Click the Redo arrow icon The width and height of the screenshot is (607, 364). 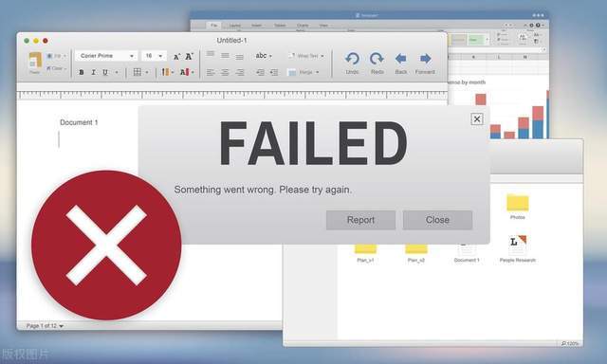coord(377,59)
